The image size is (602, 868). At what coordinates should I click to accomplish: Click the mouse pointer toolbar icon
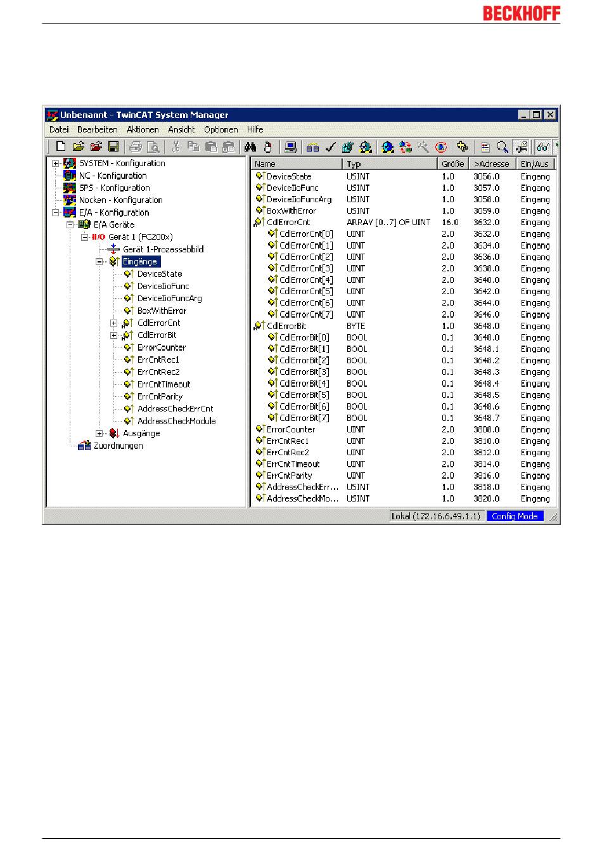(x=267, y=147)
